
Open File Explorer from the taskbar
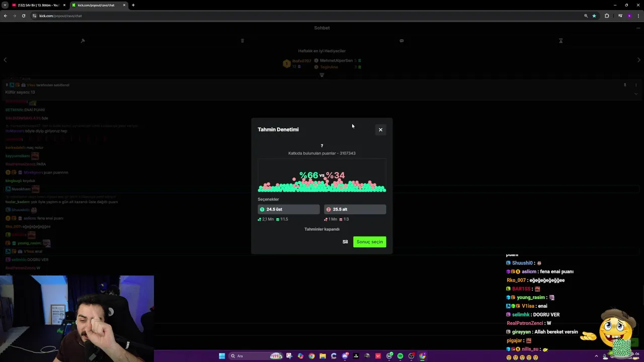[x=323, y=356]
